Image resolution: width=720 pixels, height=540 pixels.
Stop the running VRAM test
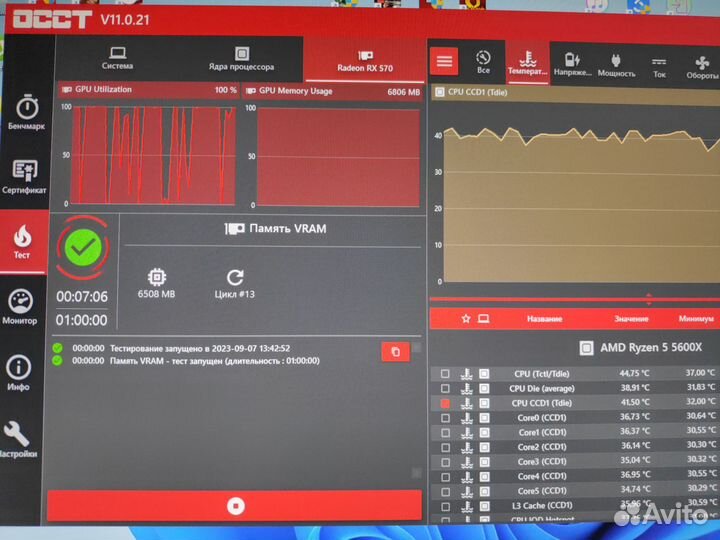click(x=234, y=505)
